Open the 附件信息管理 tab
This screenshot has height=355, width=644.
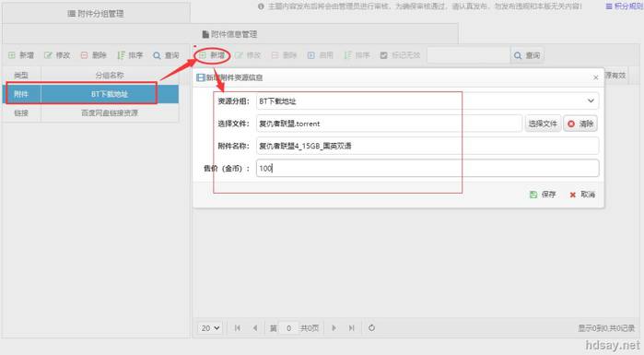[230, 34]
